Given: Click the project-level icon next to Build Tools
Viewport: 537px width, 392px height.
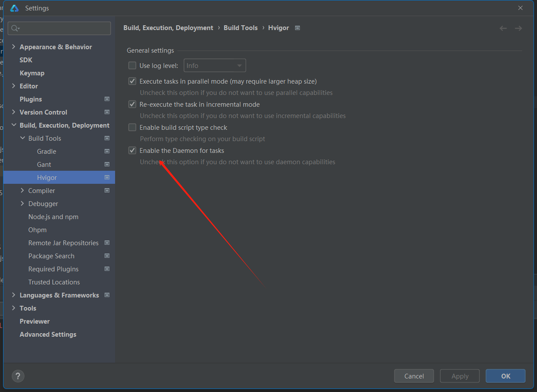Looking at the screenshot, I should coord(107,138).
